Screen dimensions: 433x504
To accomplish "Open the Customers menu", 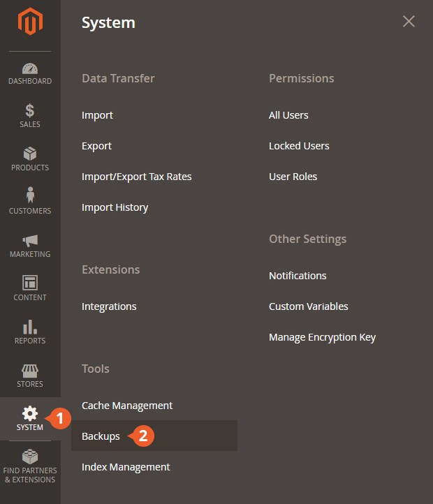I will click(30, 201).
